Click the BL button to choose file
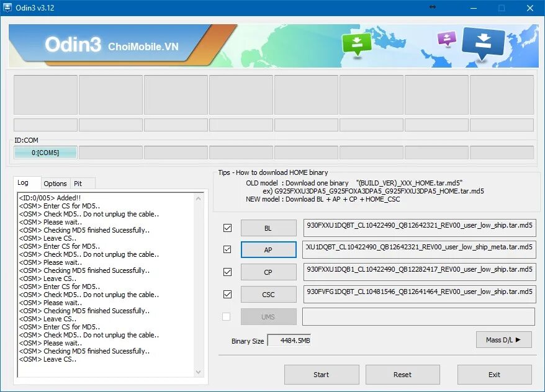The width and height of the screenshot is (545, 392). [268, 228]
